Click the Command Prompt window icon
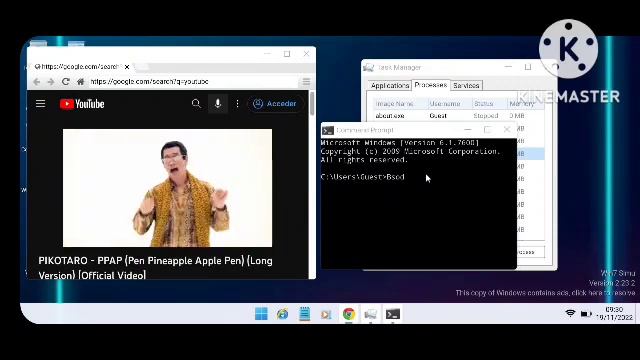Screen dimensions: 640x360 [328, 130]
